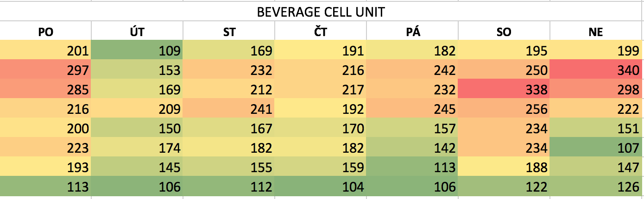Select the cell with value 241

click(229, 109)
